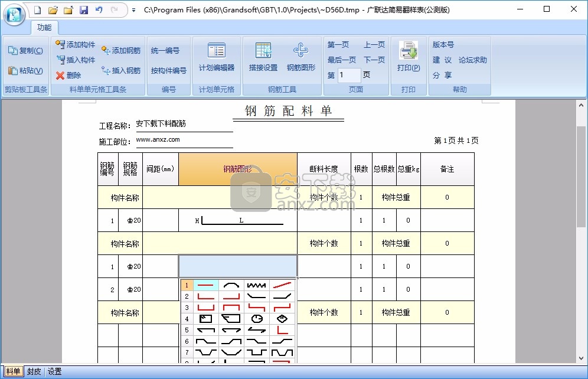Click the first Φ20 rebar spec cell
The width and height of the screenshot is (588, 379).
tap(130, 220)
